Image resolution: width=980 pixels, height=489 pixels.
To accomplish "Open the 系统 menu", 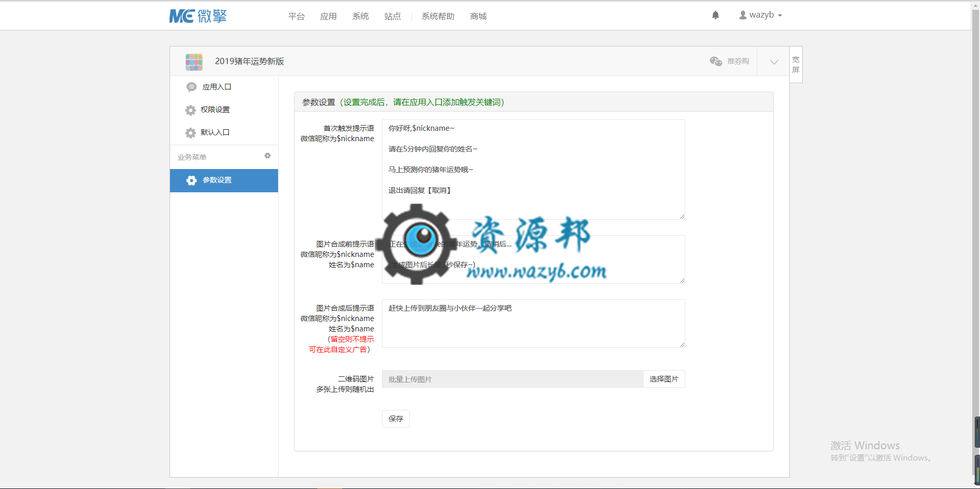I will pos(360,17).
